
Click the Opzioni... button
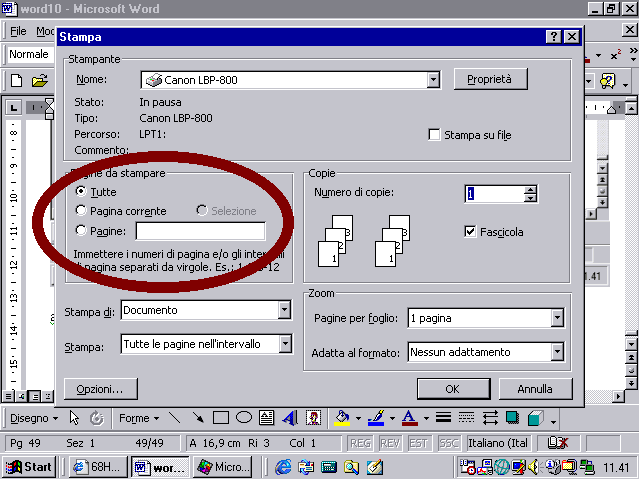point(101,389)
